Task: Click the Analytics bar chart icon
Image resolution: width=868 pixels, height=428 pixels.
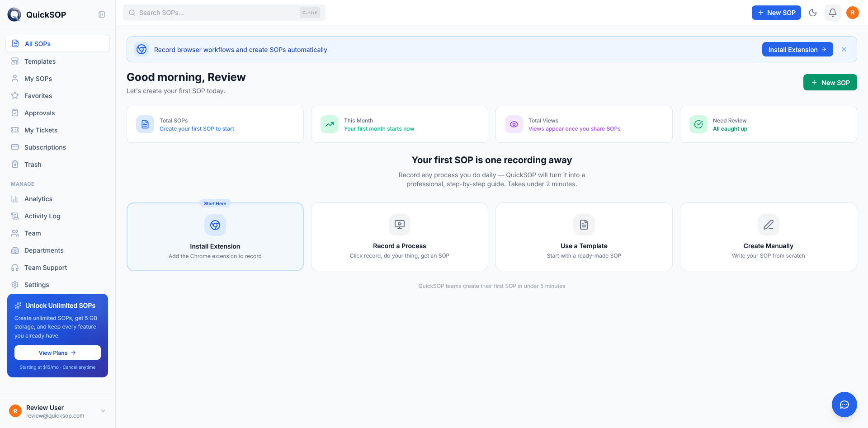Action: (15, 198)
